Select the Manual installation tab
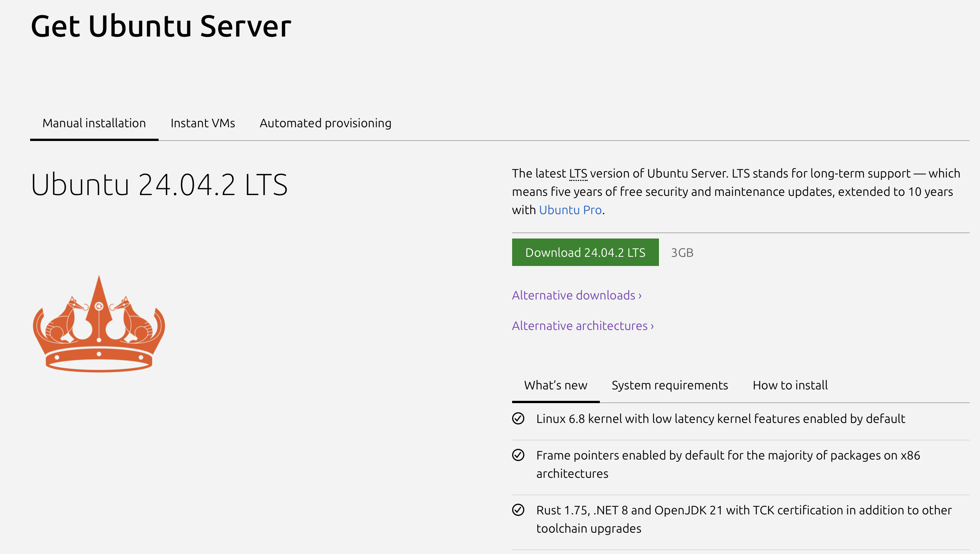This screenshot has width=980, height=554. point(94,123)
